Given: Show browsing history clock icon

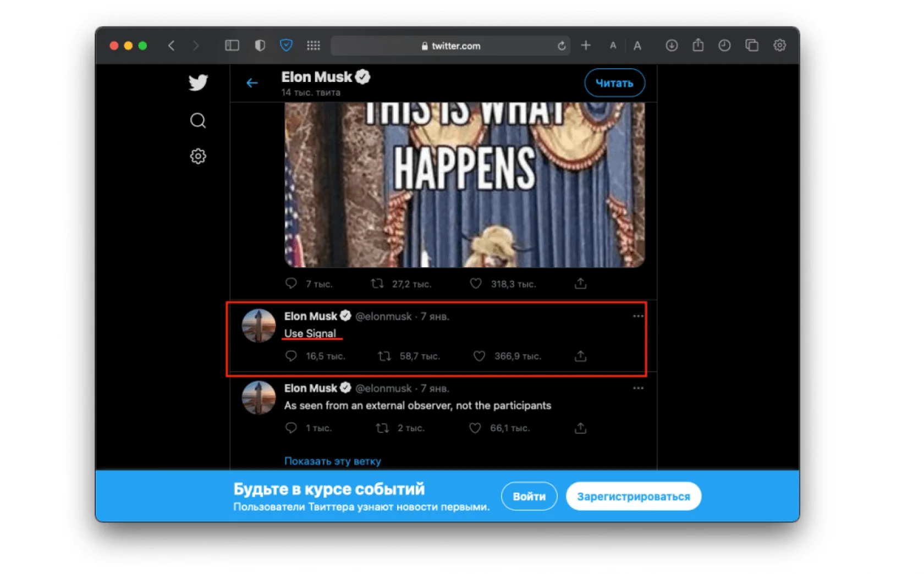Looking at the screenshot, I should click(x=724, y=46).
